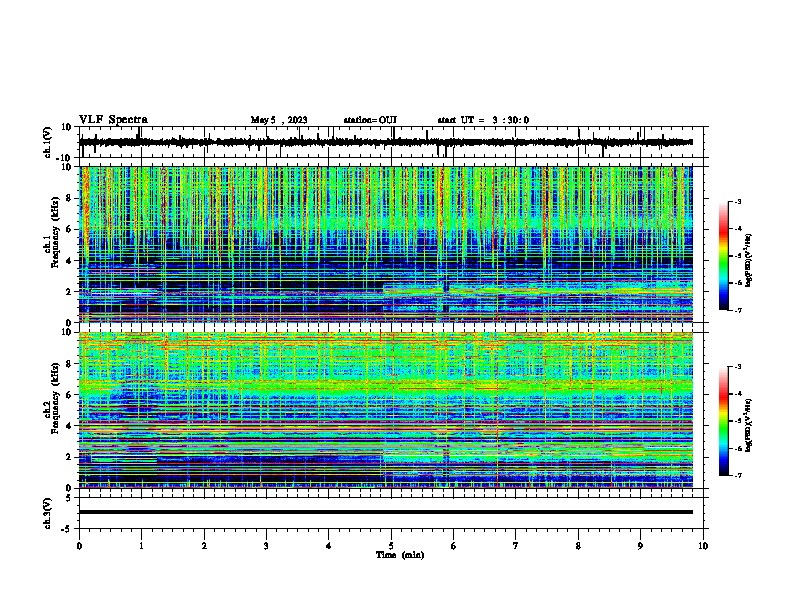The image size is (792, 612).
Task: Click the "7" tick on the time axis
Action: [516, 546]
